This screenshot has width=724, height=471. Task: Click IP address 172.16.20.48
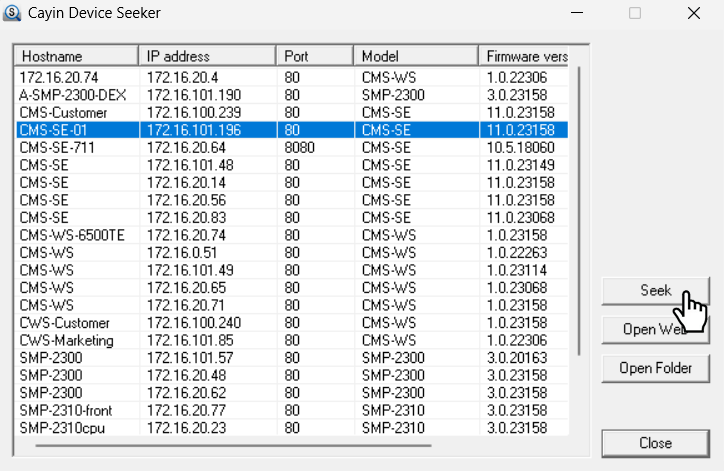186,375
